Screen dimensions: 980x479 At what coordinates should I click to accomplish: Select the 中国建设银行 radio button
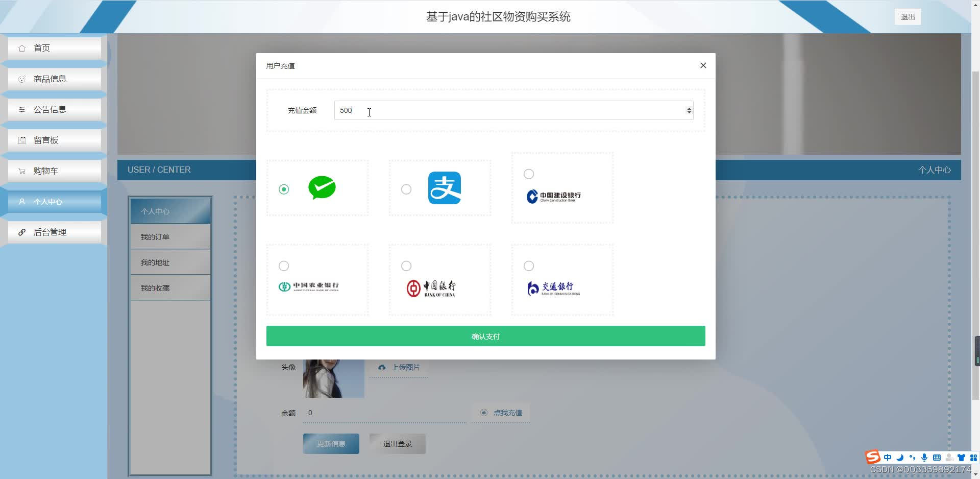point(529,174)
